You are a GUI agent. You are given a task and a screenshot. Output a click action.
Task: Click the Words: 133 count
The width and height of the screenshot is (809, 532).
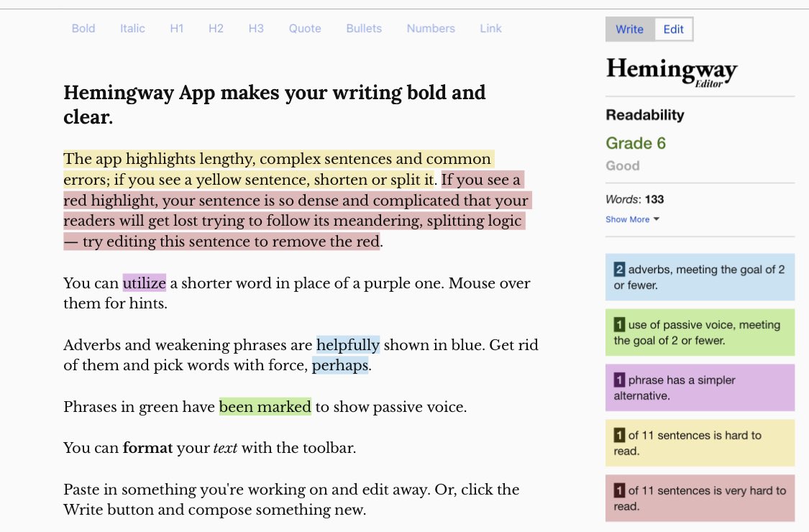click(x=634, y=199)
